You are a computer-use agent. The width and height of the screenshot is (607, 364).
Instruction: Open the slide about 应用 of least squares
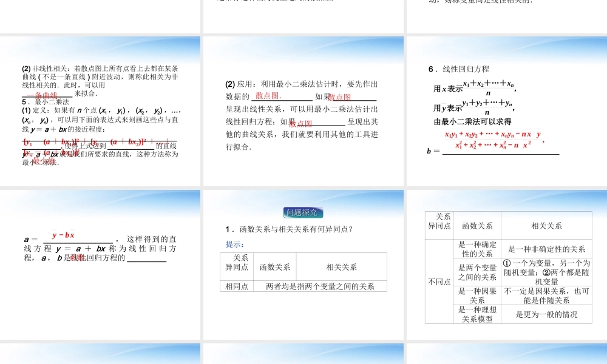(303, 112)
